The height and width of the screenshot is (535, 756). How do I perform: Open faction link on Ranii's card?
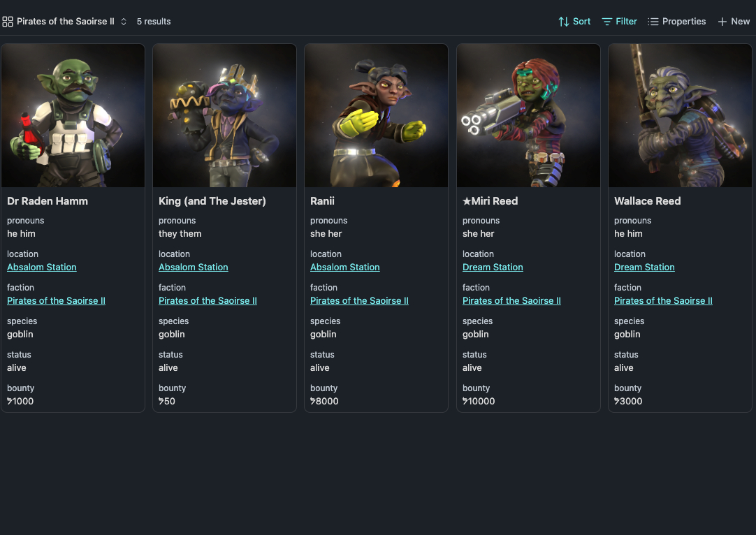tap(359, 301)
